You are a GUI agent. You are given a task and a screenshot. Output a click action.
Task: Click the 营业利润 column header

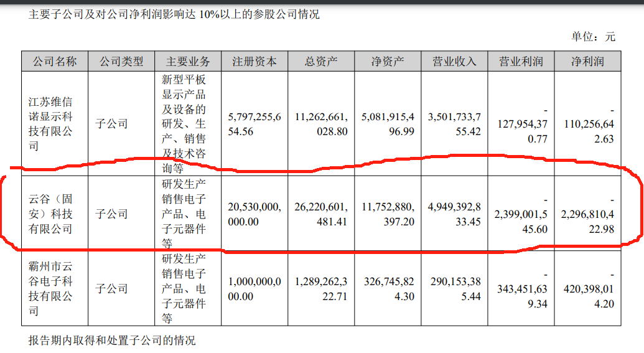[521, 62]
